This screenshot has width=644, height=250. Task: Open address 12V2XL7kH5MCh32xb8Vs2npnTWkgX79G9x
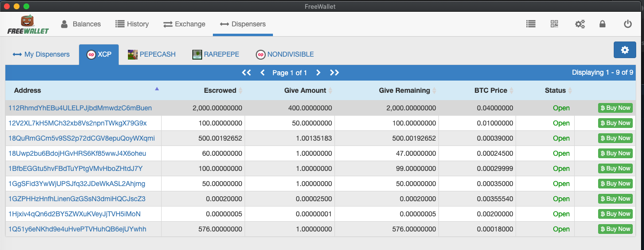[78, 123]
